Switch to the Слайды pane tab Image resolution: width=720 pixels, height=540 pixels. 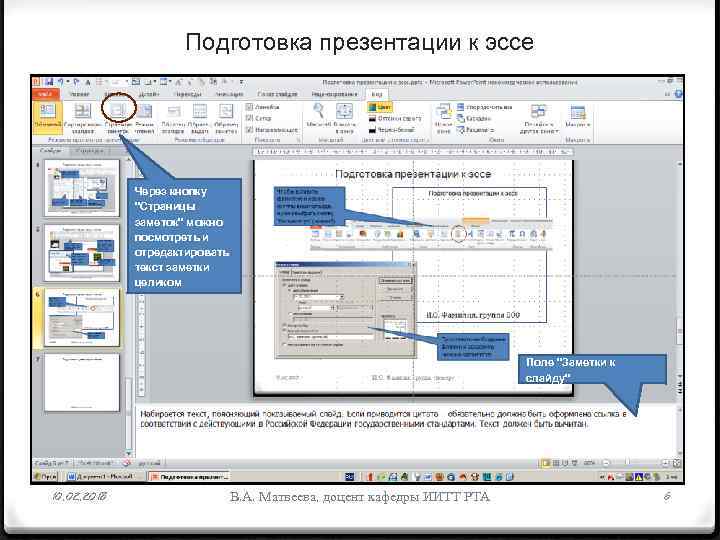click(x=50, y=151)
